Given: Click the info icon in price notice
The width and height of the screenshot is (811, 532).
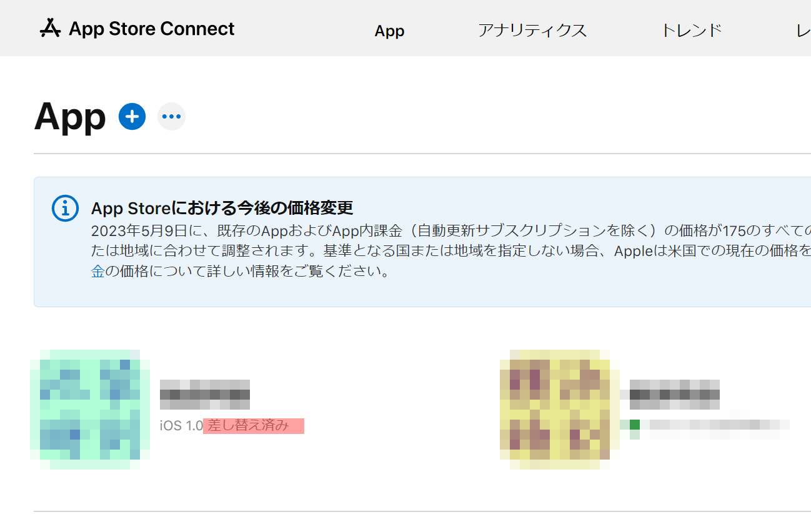Looking at the screenshot, I should pyautogui.click(x=66, y=208).
